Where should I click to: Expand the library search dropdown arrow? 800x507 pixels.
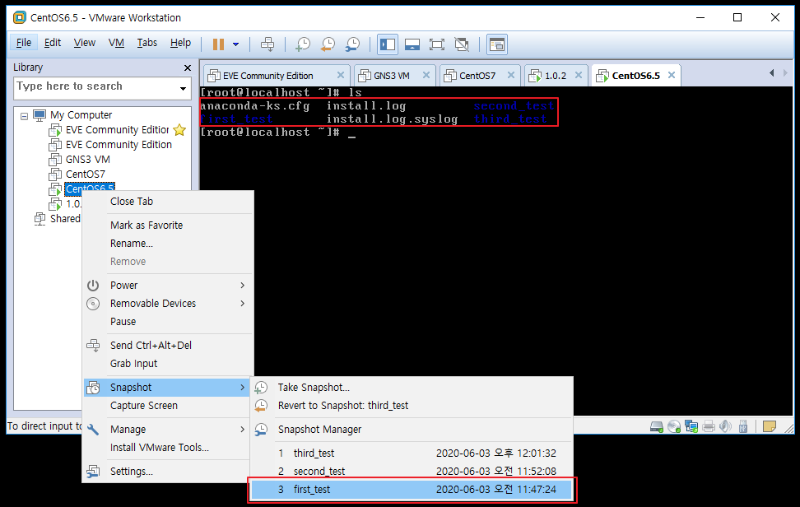pyautogui.click(x=183, y=88)
